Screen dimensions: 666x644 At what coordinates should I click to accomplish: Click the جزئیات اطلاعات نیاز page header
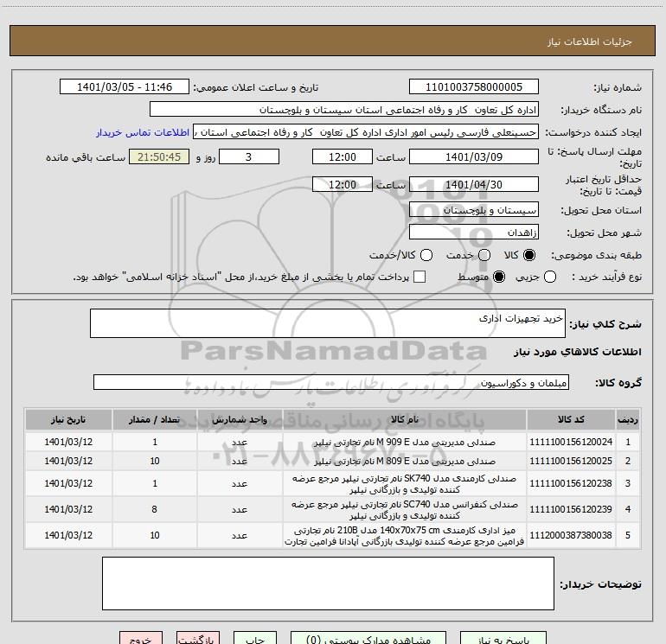pos(590,41)
